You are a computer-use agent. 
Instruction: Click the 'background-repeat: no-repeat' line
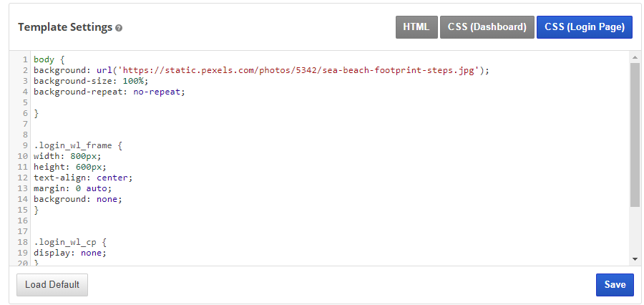(x=109, y=92)
